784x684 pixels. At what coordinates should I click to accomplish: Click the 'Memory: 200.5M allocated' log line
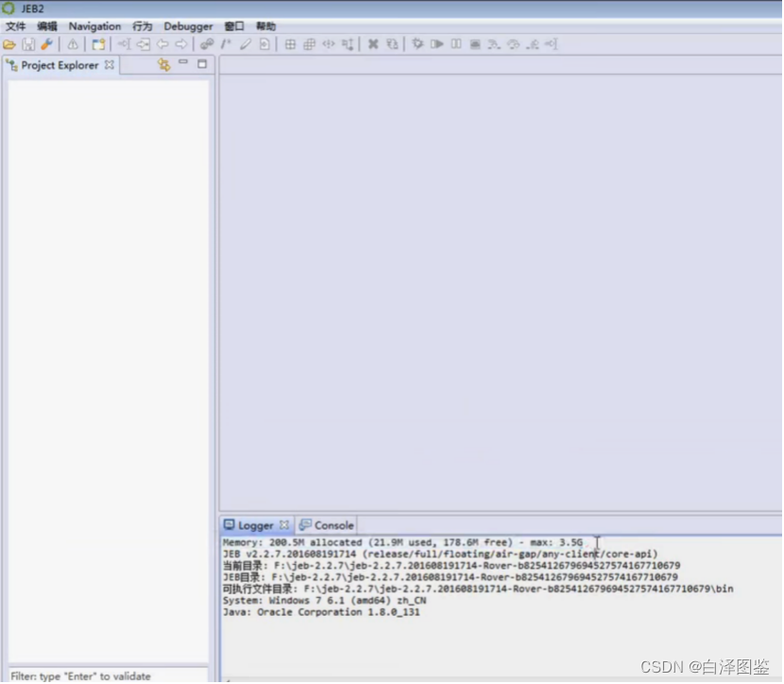pyautogui.click(x=402, y=542)
